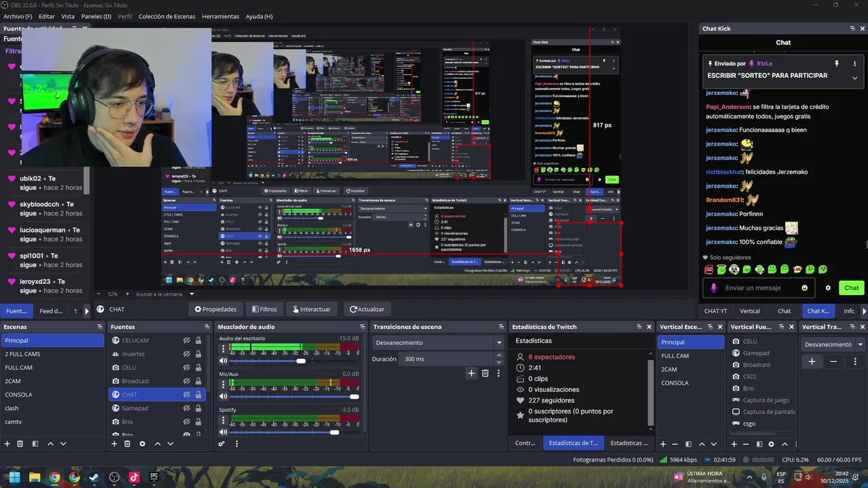Show more dock tabs arrow beside Infc
Image resolution: width=868 pixels, height=488 pixels.
(864, 311)
